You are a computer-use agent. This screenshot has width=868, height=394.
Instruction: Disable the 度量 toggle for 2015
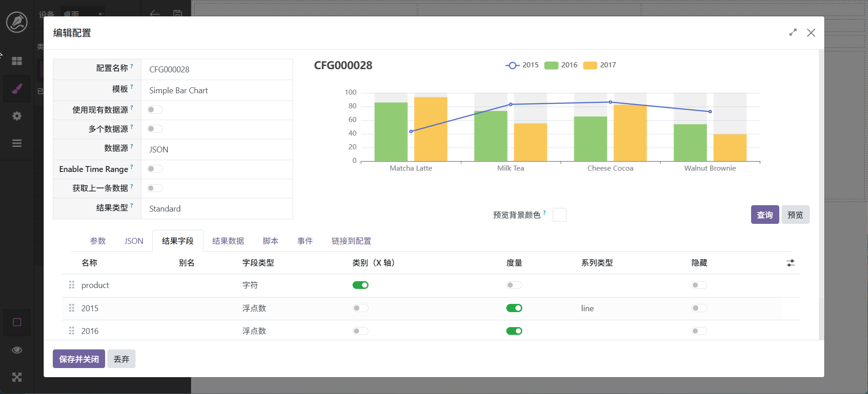tap(514, 308)
